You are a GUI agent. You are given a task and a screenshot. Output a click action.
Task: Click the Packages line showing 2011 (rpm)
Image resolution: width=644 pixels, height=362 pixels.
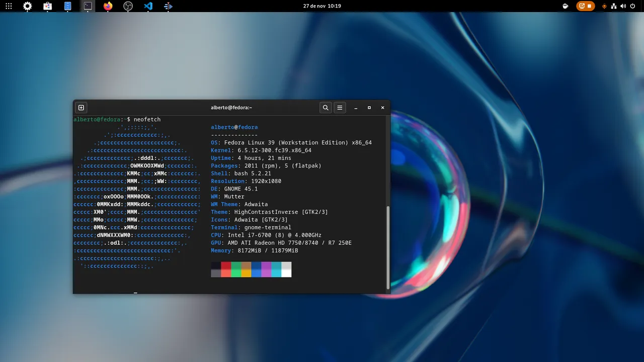(x=266, y=166)
